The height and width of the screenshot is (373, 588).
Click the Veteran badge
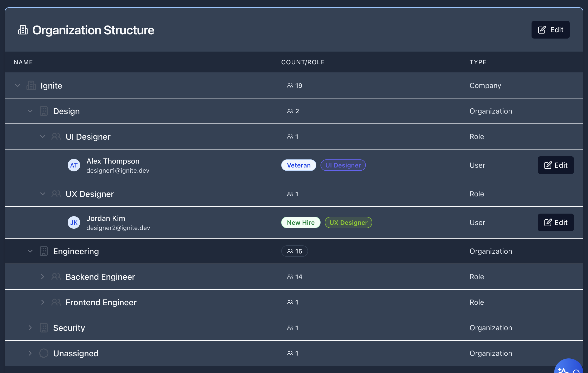[299, 165]
